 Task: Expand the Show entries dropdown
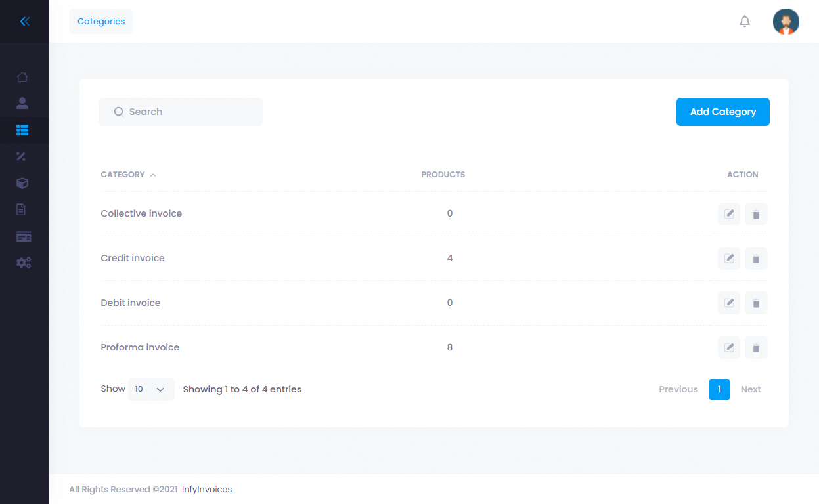pos(151,389)
